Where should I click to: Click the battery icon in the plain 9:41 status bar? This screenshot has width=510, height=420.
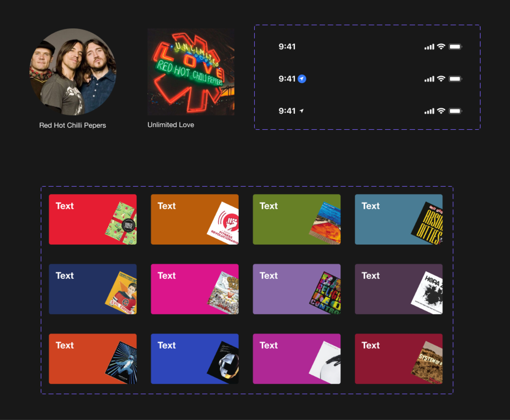click(x=455, y=47)
